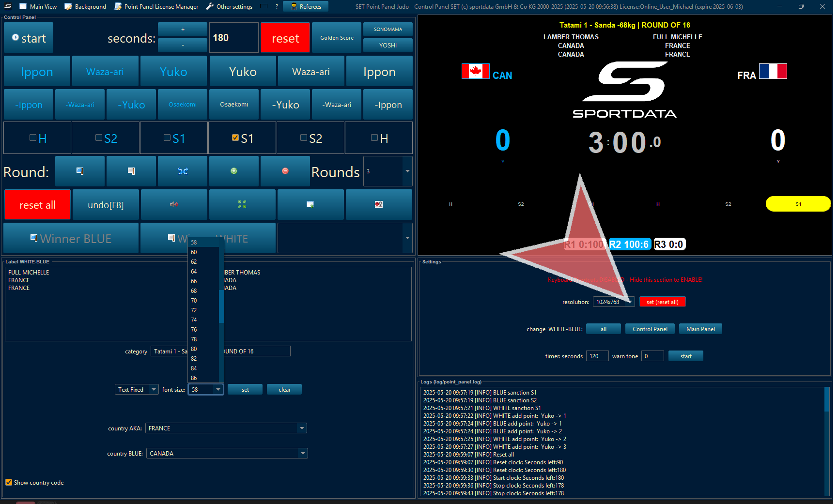This screenshot has height=504, width=838.
Task: Click the red minus remove-round icon
Action: [x=285, y=171]
